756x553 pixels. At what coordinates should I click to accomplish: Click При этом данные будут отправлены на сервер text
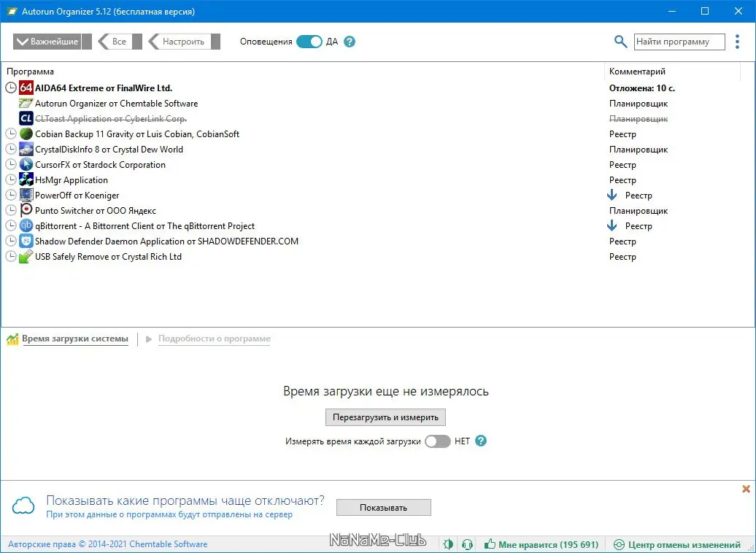169,514
